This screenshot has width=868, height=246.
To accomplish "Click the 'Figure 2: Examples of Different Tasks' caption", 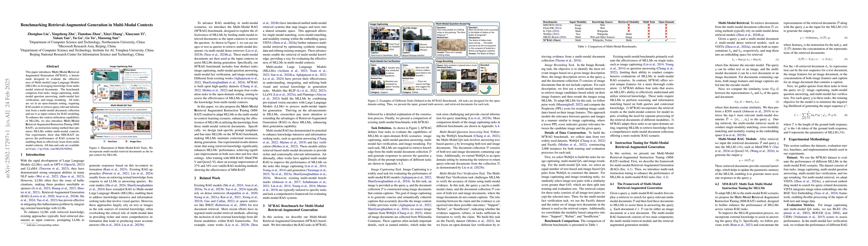I will (434, 103).
